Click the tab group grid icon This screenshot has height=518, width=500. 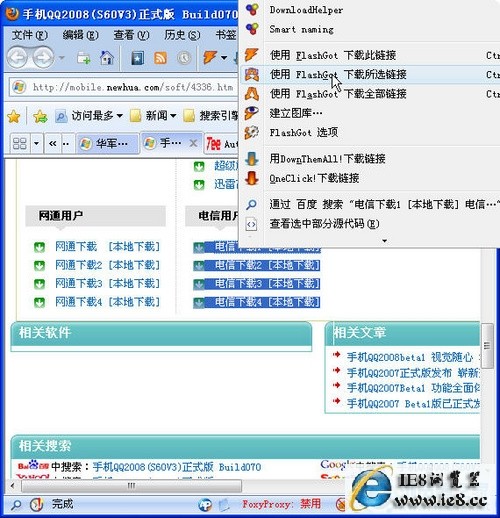pyautogui.click(x=19, y=144)
